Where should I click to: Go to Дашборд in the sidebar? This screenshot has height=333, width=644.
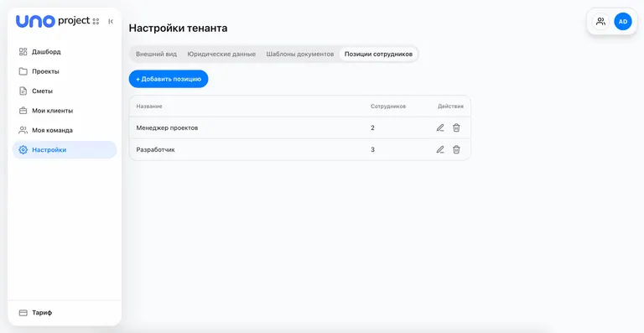click(x=65, y=52)
